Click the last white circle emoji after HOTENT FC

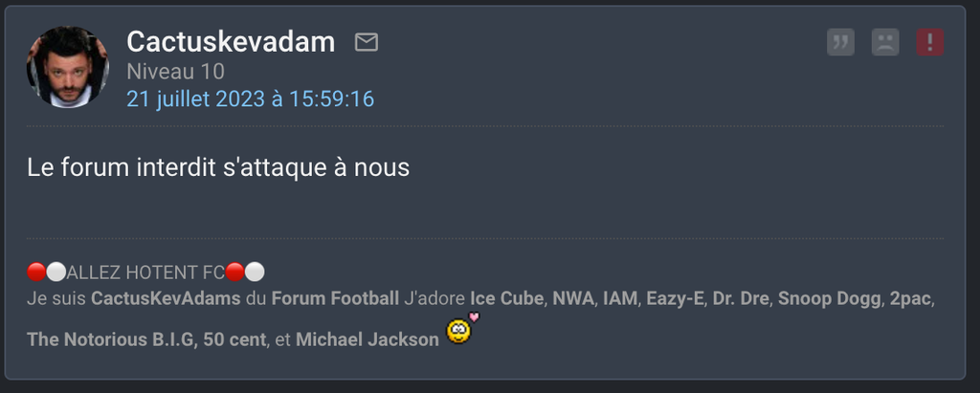click(x=255, y=273)
